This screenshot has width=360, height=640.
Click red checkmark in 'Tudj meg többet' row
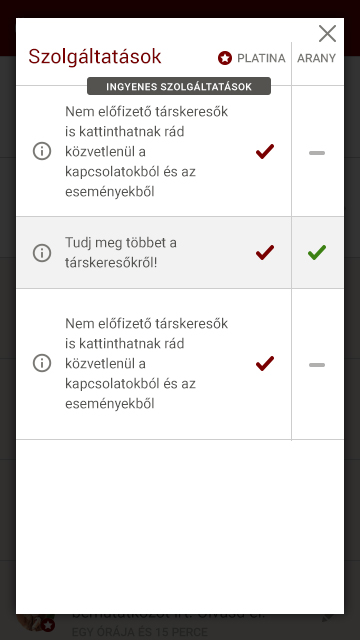point(265,253)
